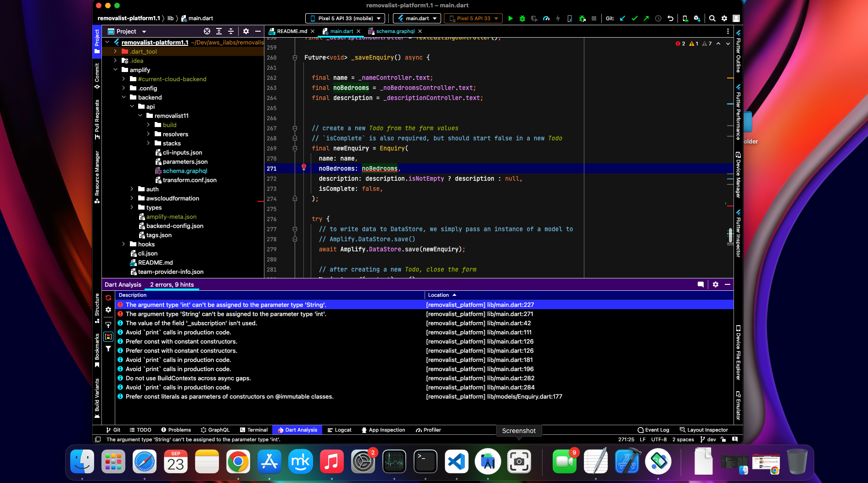Switch to the schema.graphql editor tab

coord(395,31)
